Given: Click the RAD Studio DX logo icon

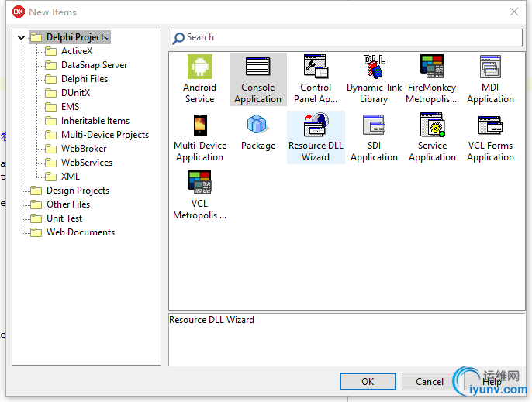Looking at the screenshot, I should click(x=19, y=12).
